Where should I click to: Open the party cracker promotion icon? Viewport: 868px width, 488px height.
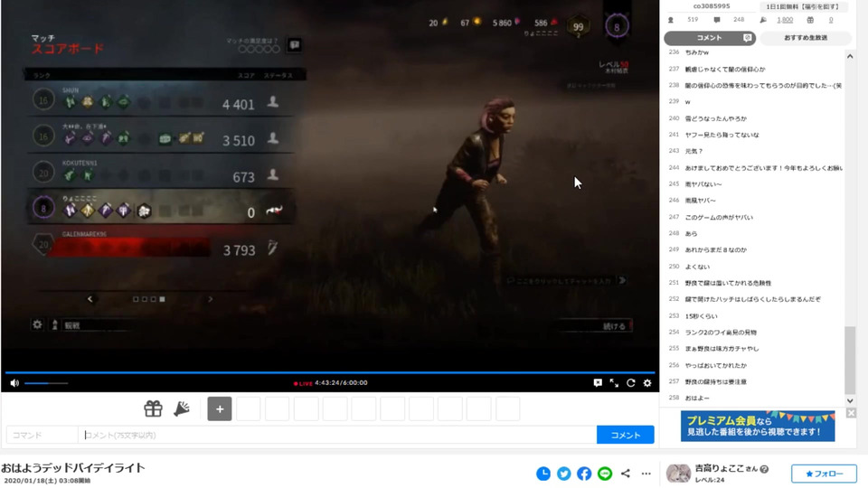click(182, 408)
